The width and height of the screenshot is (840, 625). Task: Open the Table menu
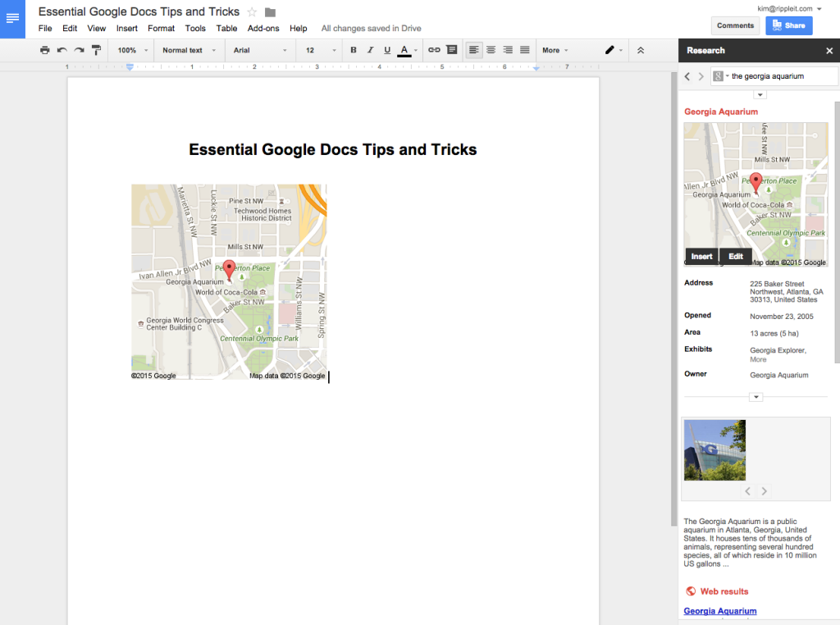coord(226,27)
